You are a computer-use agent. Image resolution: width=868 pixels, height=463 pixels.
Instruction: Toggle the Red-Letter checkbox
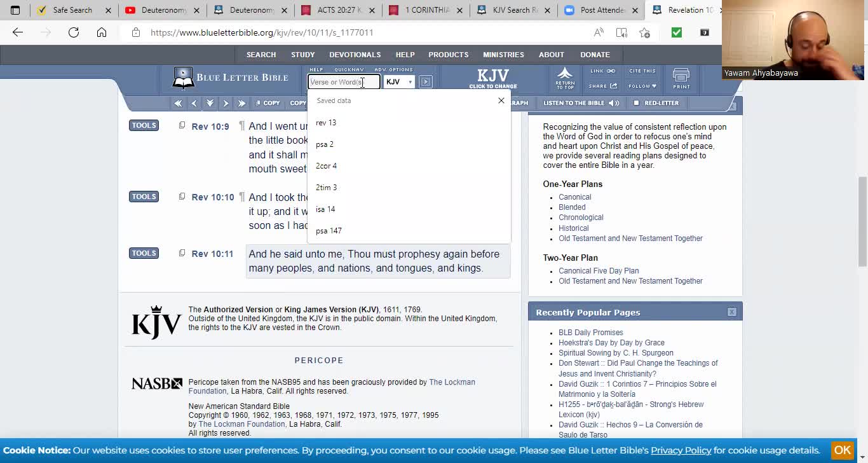tap(636, 103)
